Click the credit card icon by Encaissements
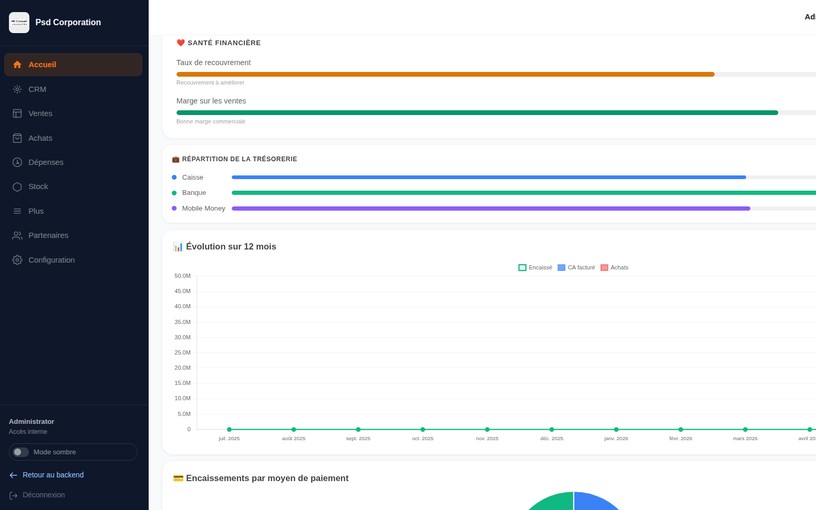Viewport: 816px width, 510px height. click(x=178, y=478)
